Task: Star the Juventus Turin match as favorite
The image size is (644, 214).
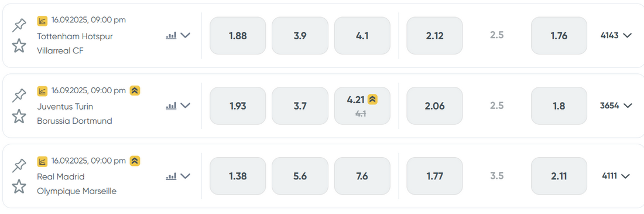Action: pos(19,116)
